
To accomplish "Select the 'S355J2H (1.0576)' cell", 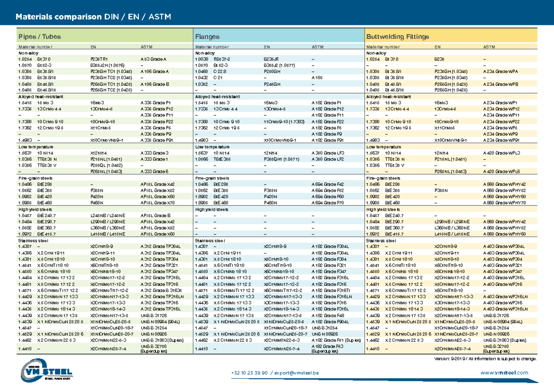I will (108, 66).
